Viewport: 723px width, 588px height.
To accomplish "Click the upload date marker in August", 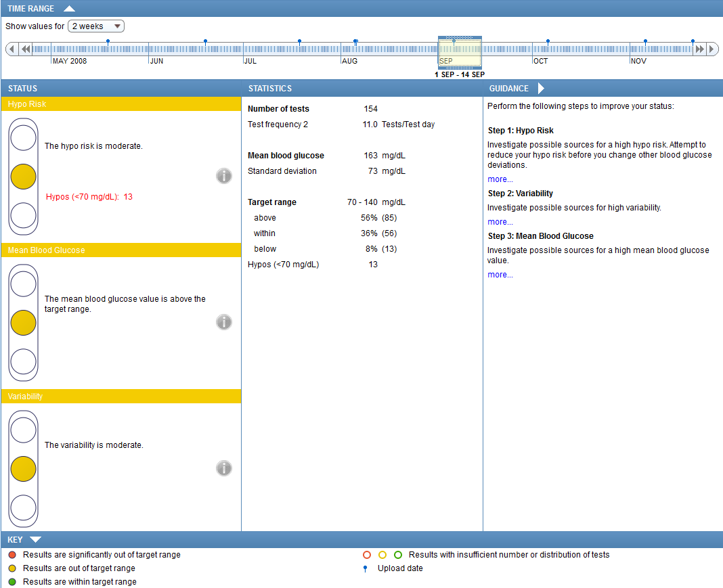I will (x=355, y=42).
